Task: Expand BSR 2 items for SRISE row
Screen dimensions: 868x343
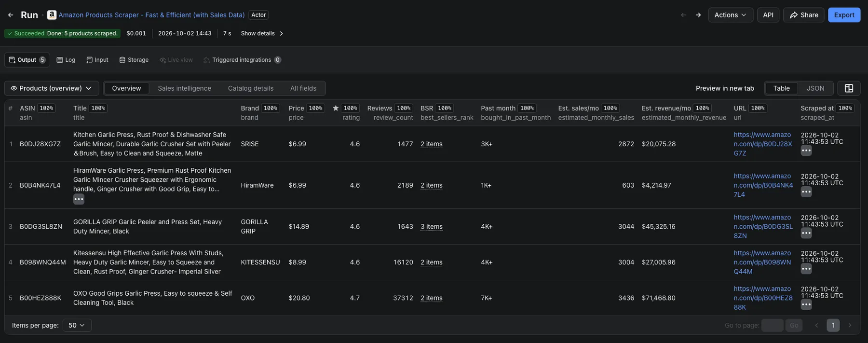Action: click(x=432, y=144)
